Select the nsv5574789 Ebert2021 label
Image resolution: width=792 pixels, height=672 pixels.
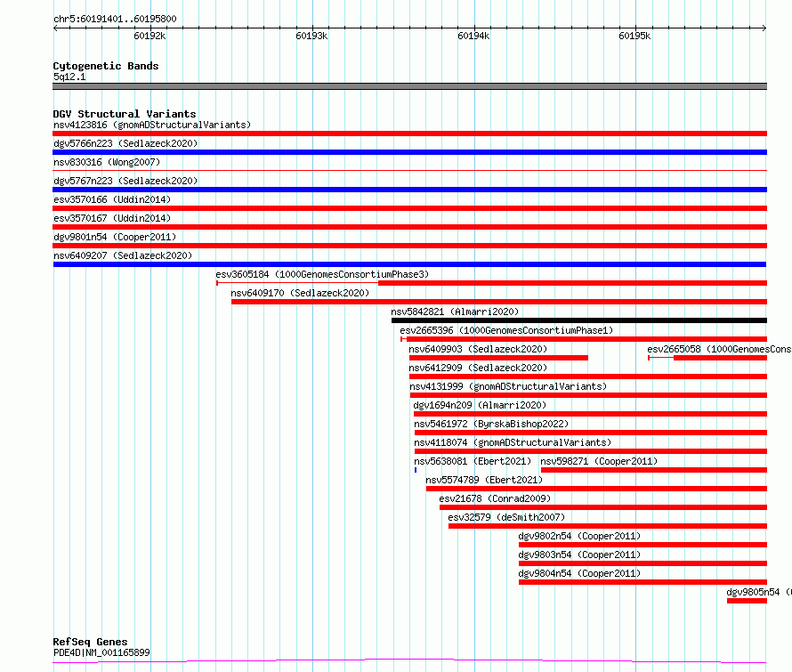(x=484, y=480)
